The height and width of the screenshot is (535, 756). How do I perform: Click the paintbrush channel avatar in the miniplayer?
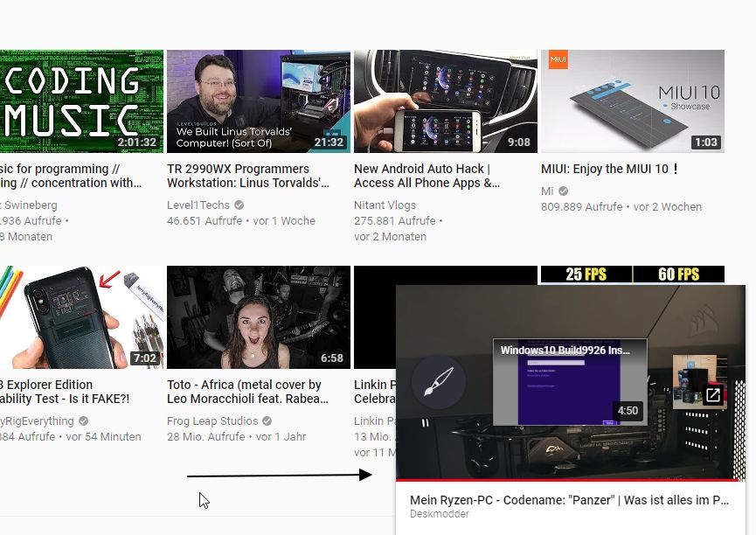(x=439, y=382)
